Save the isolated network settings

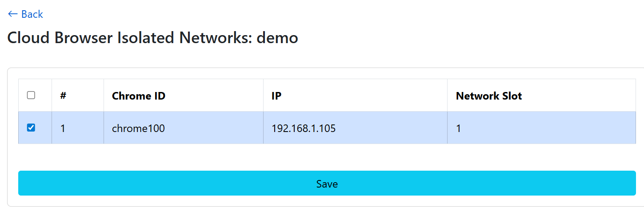click(327, 183)
